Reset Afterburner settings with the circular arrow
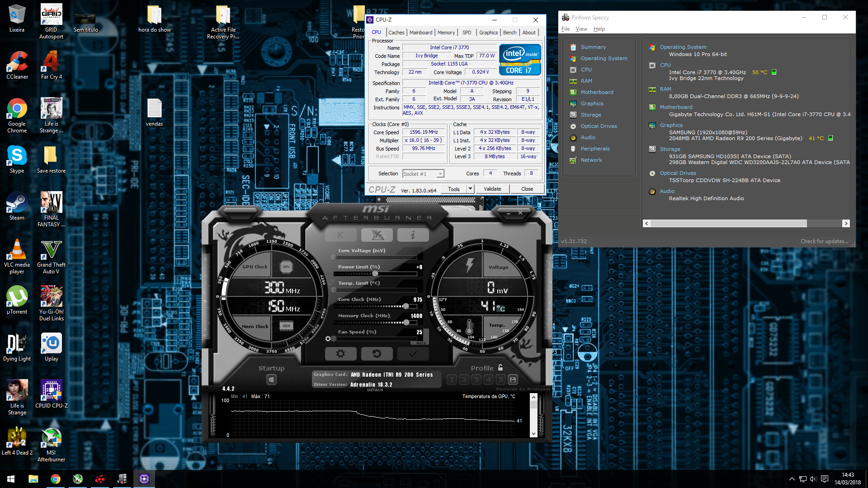Viewport: 868px width, 488px height. point(377,354)
